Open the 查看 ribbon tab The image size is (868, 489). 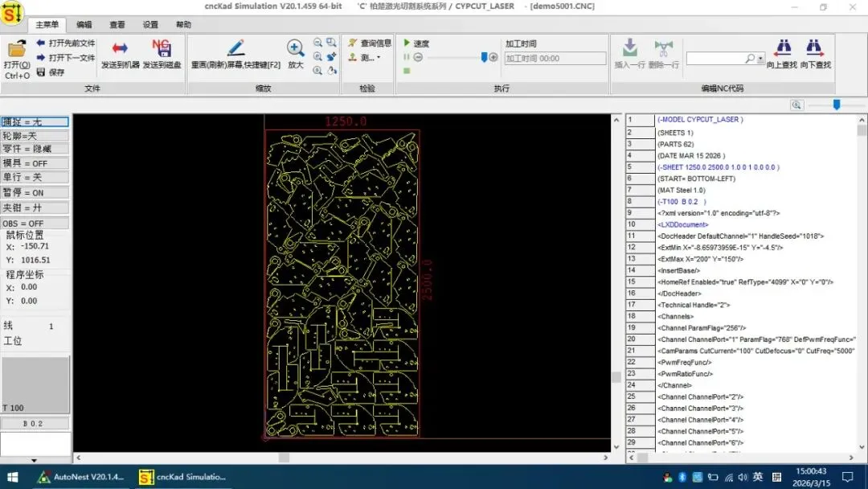(x=117, y=24)
